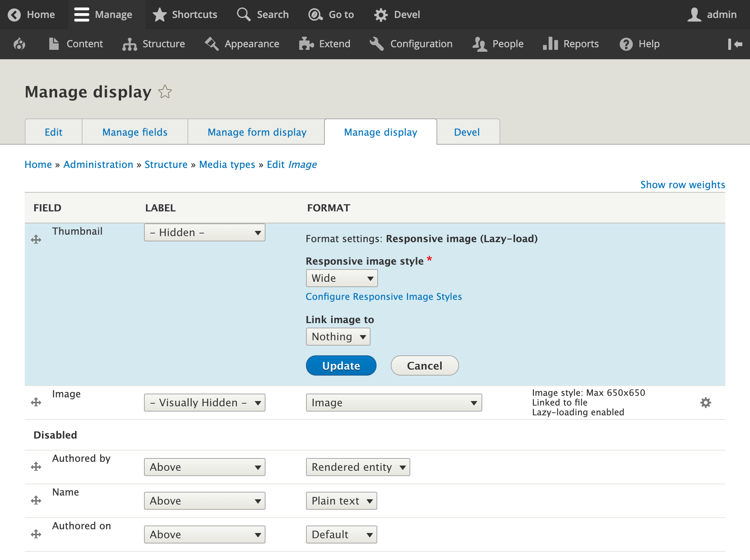Click the Update button
The image size is (750, 560).
pos(341,365)
